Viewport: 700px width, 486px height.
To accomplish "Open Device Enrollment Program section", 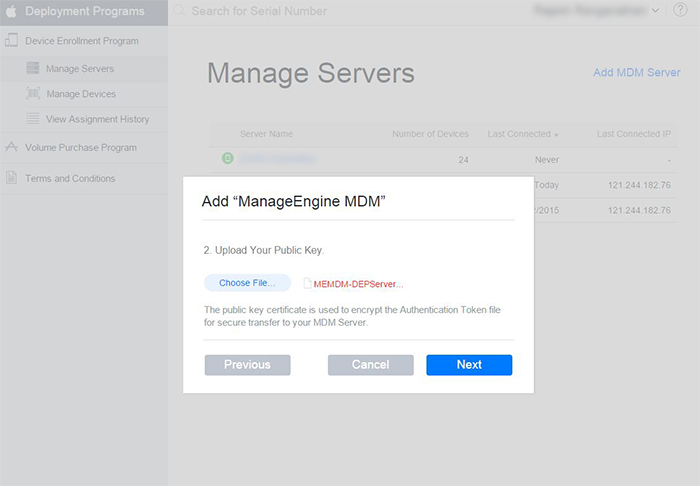I will click(x=82, y=41).
